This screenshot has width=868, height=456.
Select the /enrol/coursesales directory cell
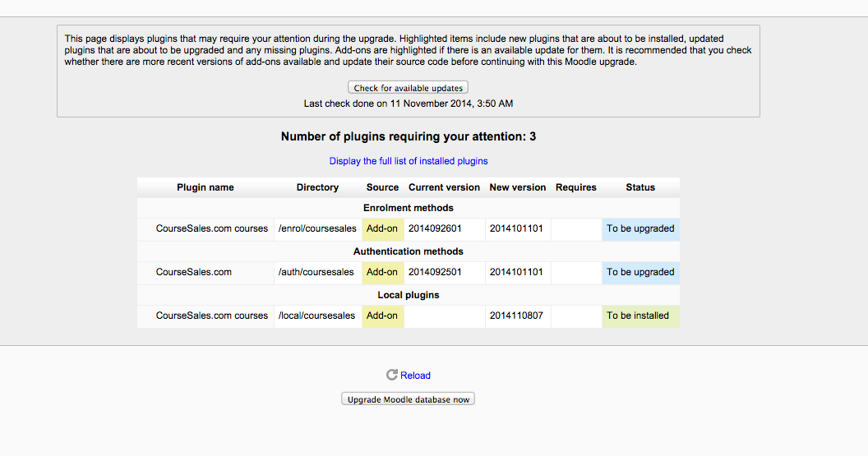316,228
